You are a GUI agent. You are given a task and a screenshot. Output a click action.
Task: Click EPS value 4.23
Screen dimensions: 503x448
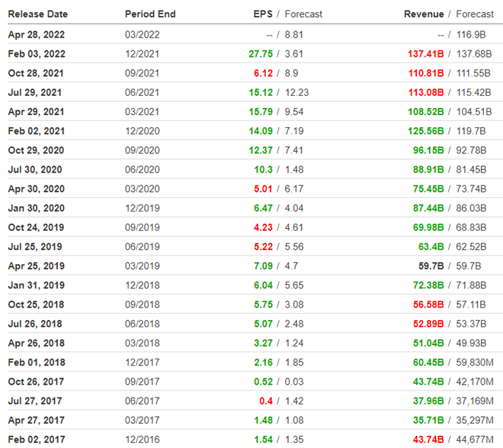(x=263, y=227)
